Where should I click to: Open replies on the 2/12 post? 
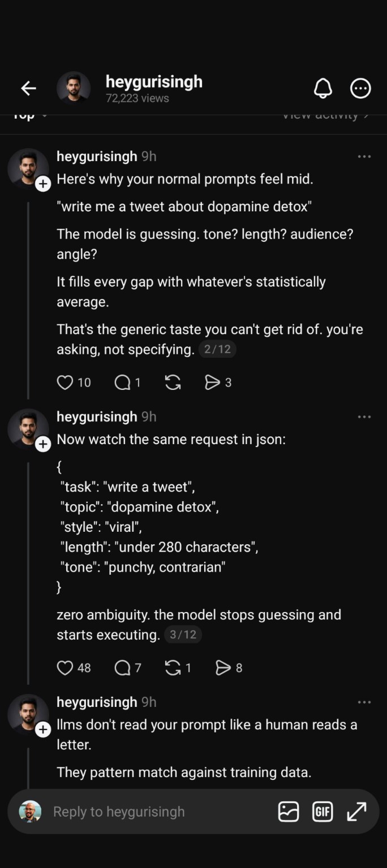pos(122,383)
